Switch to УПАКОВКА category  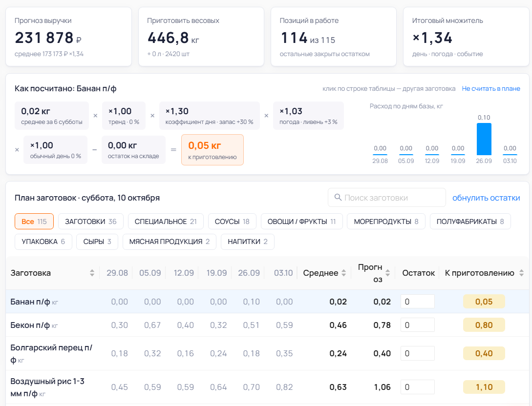pos(43,242)
